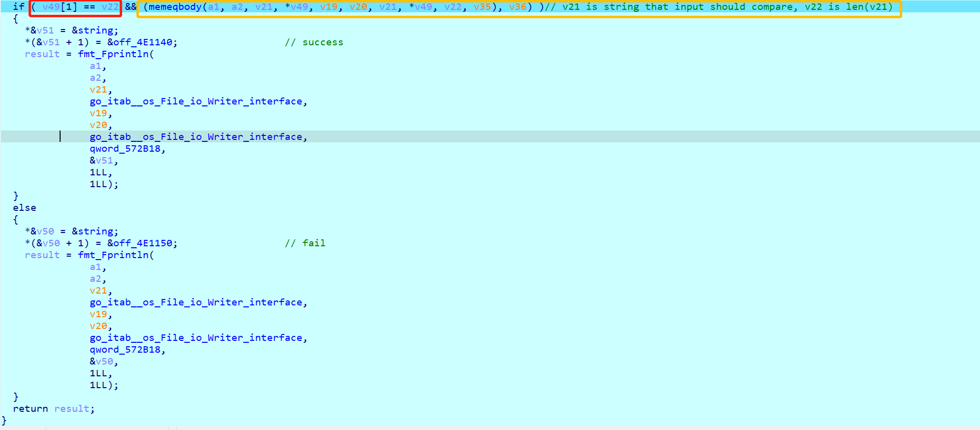
Task: Select &v51 argument of fmt_Fprintln
Action: tap(101, 161)
